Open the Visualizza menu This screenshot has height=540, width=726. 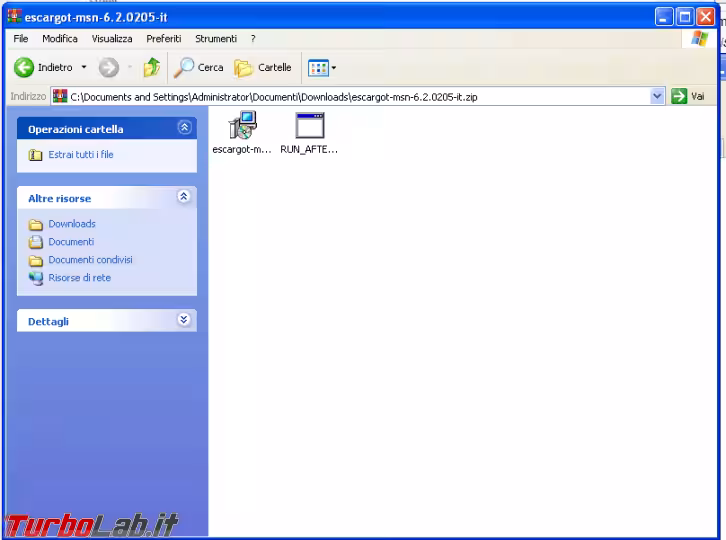click(x=112, y=39)
